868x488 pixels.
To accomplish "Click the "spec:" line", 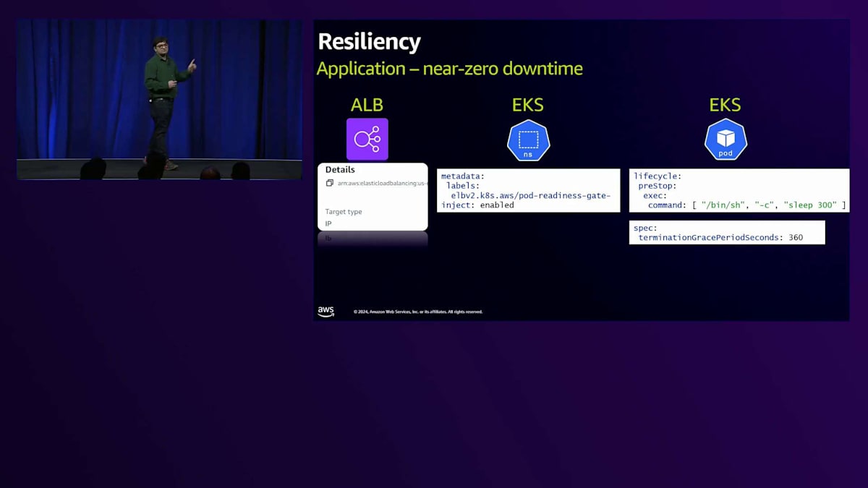I will point(645,228).
